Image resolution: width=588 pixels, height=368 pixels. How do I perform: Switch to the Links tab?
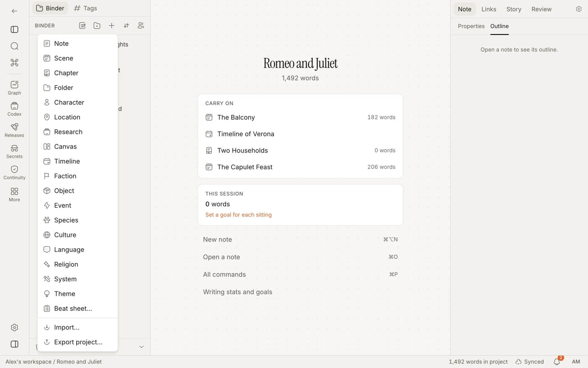click(488, 9)
